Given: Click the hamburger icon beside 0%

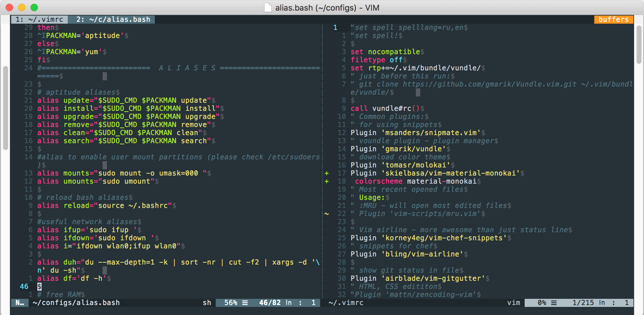Looking at the screenshot, I should 554,303.
